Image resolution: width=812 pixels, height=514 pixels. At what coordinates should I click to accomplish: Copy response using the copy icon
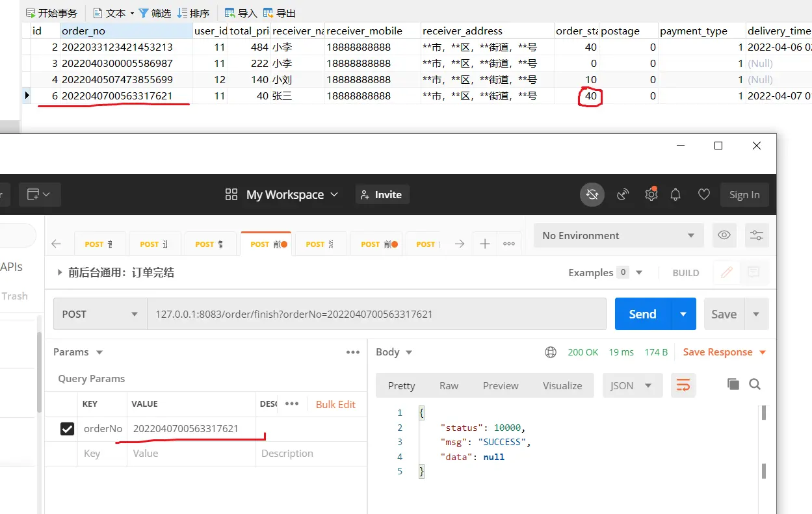pyautogui.click(x=733, y=384)
